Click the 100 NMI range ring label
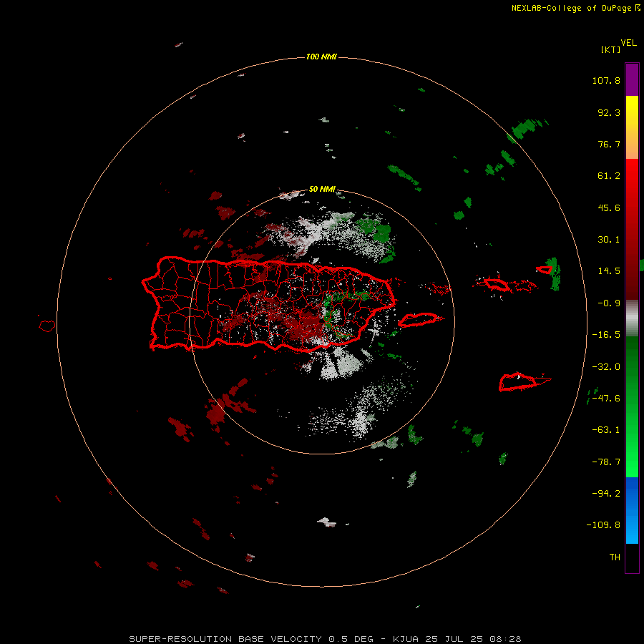This screenshot has width=644, height=644. point(321,57)
